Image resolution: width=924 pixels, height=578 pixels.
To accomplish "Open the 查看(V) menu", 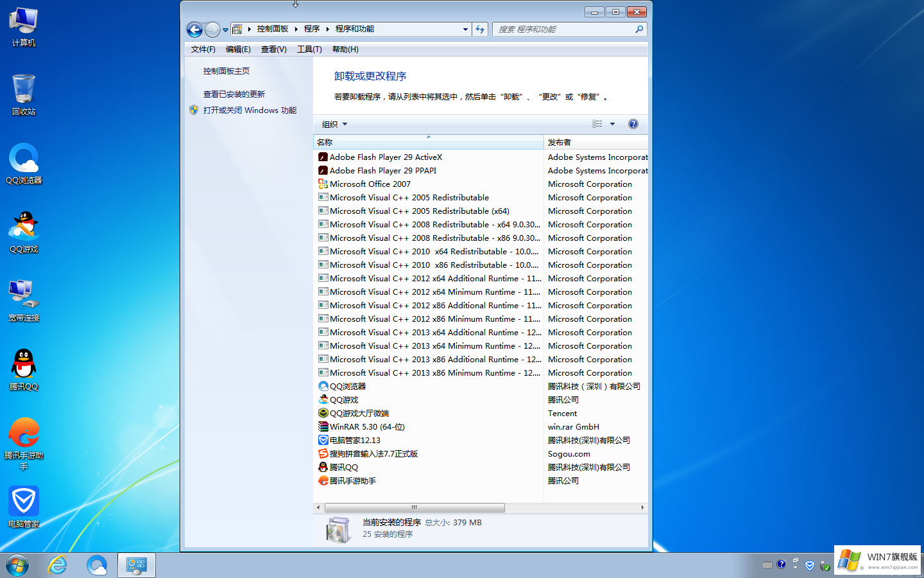I will (x=274, y=49).
